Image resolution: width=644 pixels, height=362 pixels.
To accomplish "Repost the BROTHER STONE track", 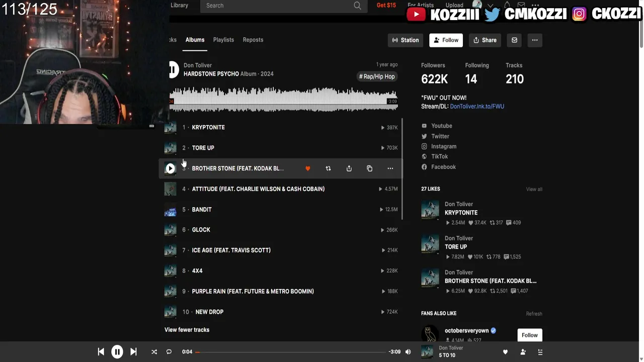I will (x=328, y=168).
